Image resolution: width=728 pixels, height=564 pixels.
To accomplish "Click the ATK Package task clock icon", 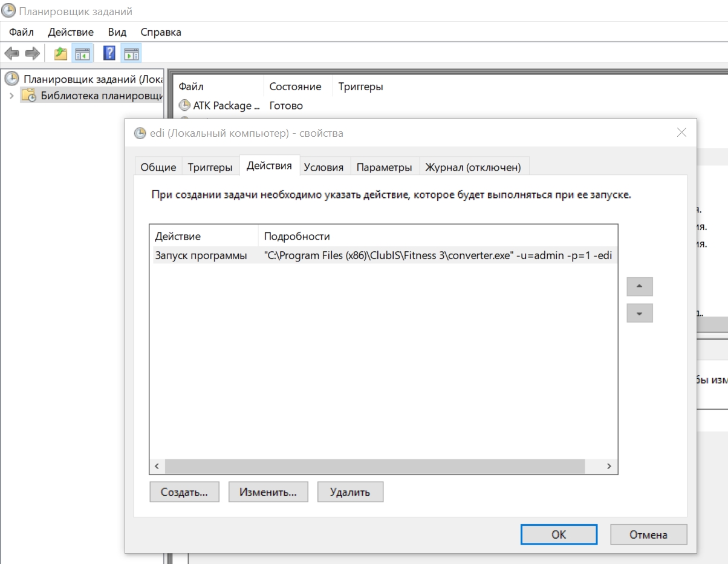I will [x=184, y=105].
